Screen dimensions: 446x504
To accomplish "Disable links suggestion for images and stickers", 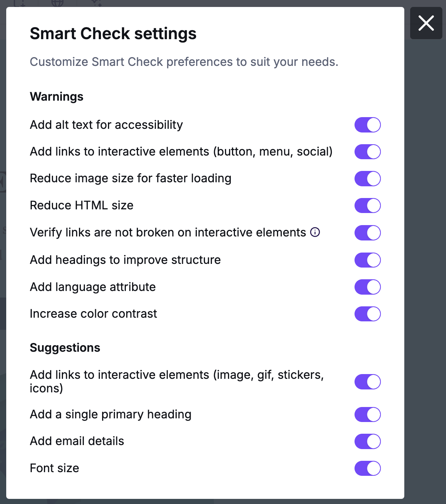I will tap(367, 381).
